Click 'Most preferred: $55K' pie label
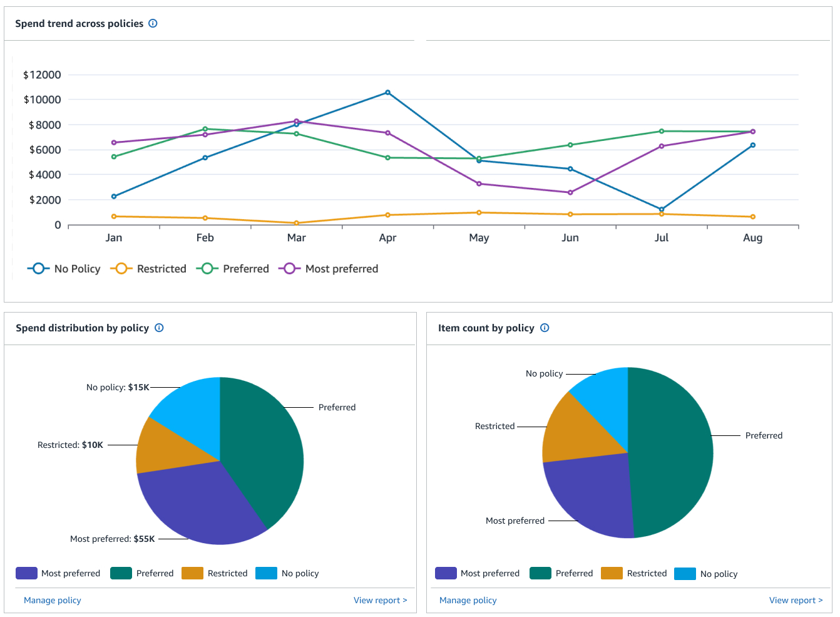 pyautogui.click(x=113, y=539)
